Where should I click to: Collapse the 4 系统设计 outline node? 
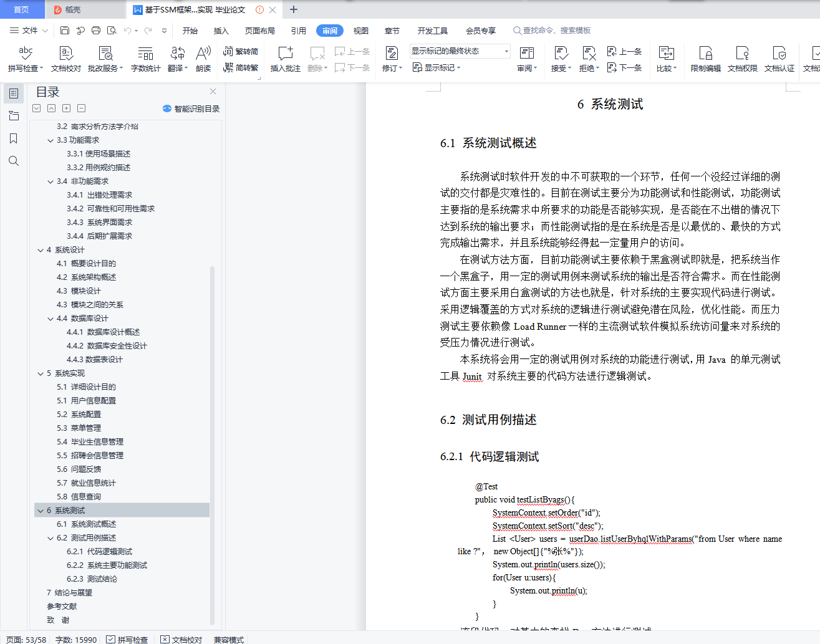tap(41, 250)
